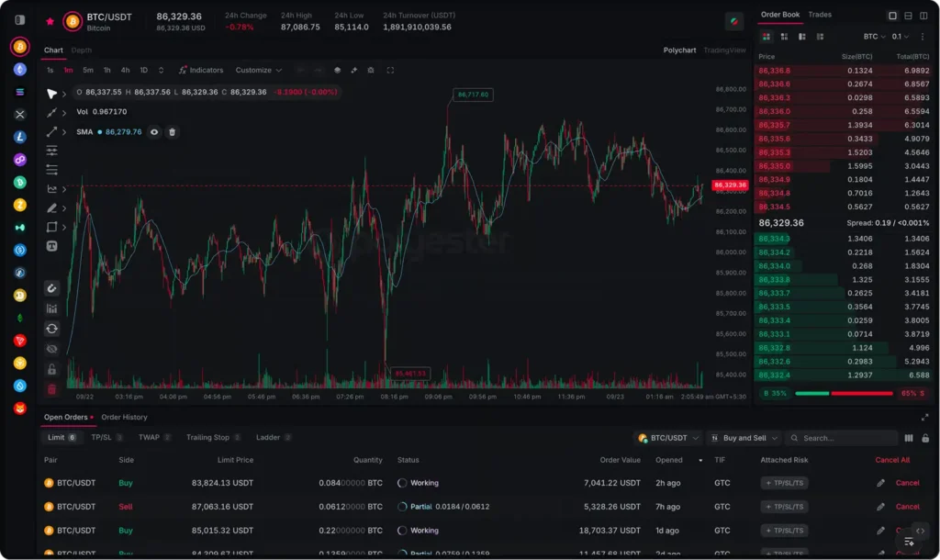Expand more timeframe options chevron
The height and width of the screenshot is (560, 940).
coord(161,70)
